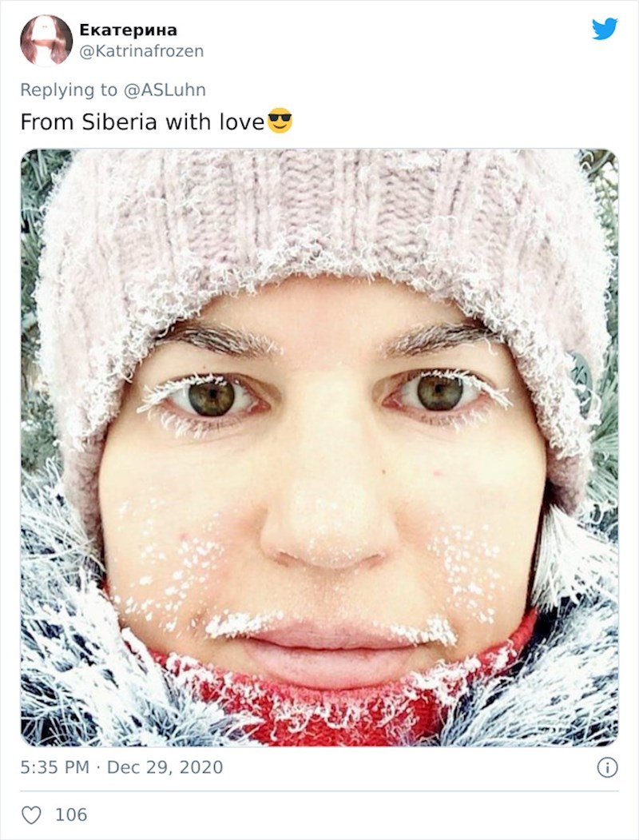Like the tweet with the heart icon
This screenshot has height=840, width=639.
31,814
